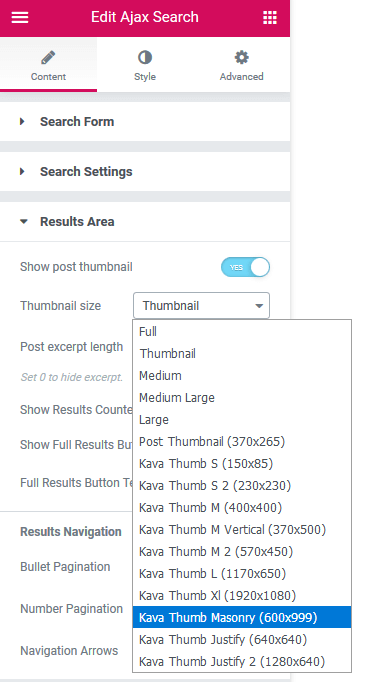The image size is (375, 682).
Task: Expand the Search Settings section
Action: (145, 172)
